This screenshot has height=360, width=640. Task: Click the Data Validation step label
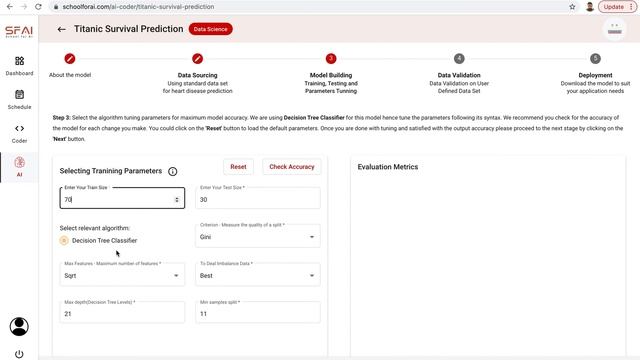[459, 75]
